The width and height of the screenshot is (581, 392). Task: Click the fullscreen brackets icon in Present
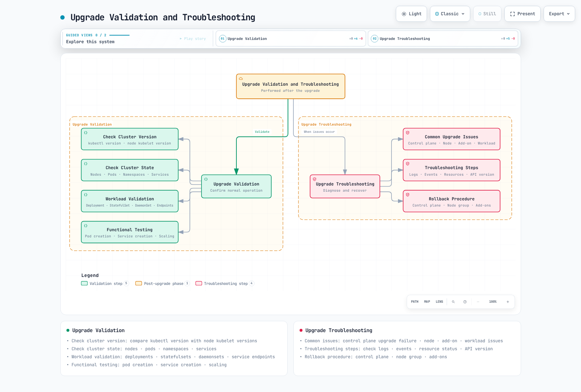pos(512,14)
